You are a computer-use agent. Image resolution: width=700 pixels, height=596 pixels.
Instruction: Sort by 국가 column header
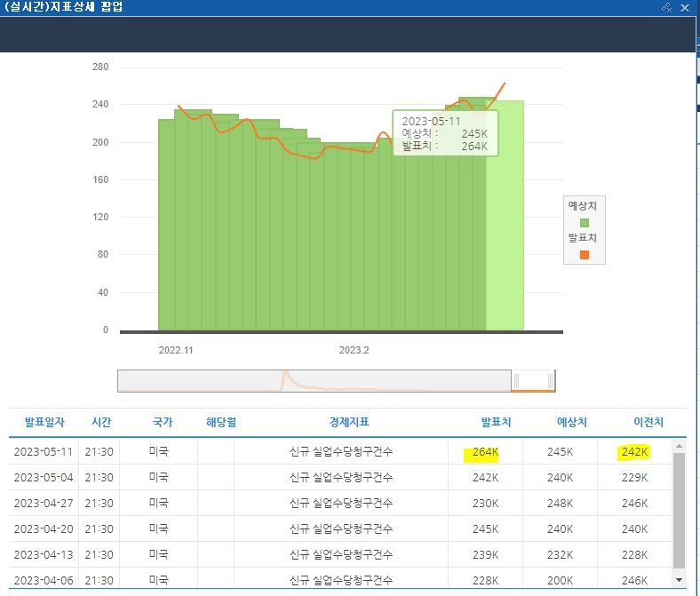tap(162, 422)
